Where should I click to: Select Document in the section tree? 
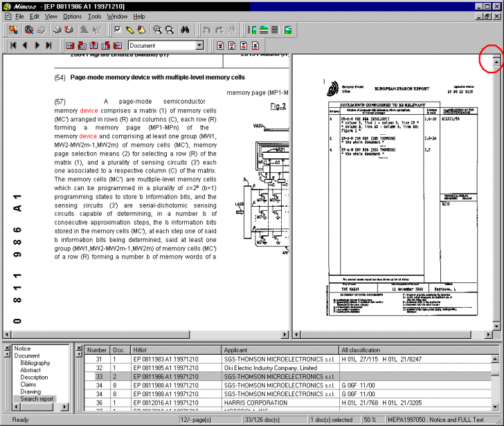[27, 355]
